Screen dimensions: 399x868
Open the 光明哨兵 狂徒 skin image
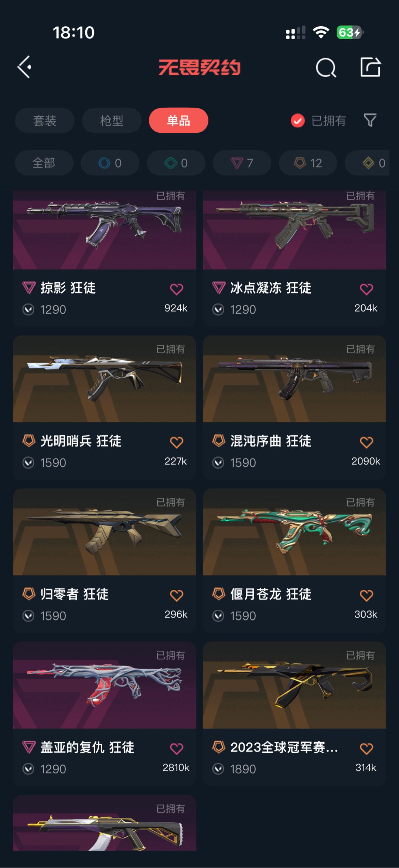(105, 379)
